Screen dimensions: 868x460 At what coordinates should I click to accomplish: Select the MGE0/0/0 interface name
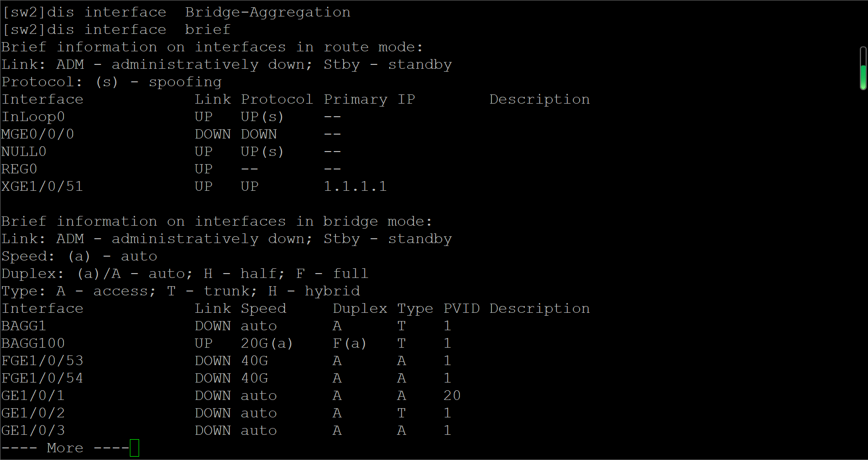coord(38,134)
